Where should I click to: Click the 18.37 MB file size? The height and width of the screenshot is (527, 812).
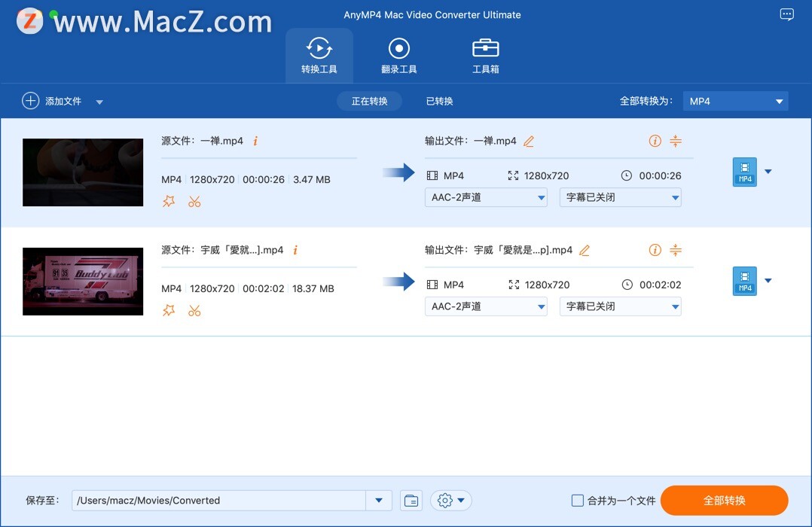click(x=313, y=289)
